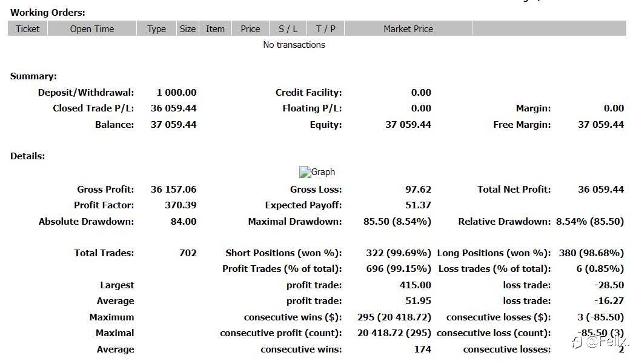Click the broken Graph image placeholder

tap(317, 172)
